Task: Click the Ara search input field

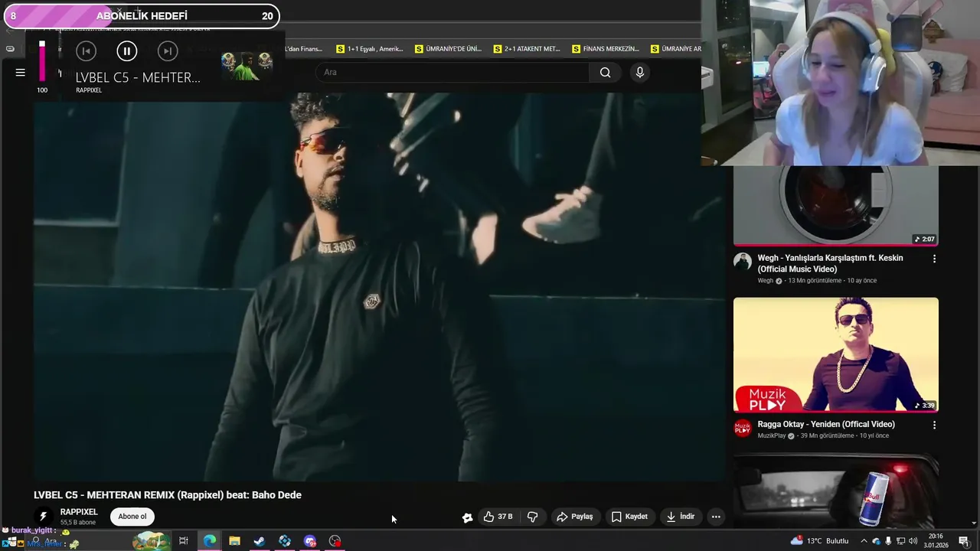Action: [452, 73]
